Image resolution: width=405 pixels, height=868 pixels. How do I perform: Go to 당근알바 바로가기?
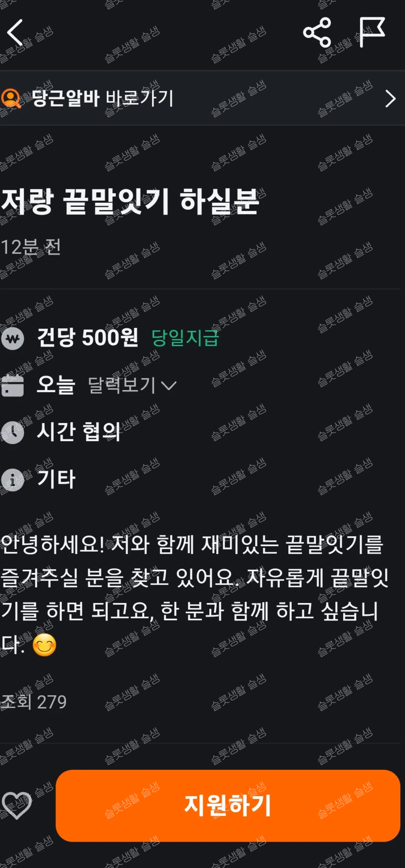102,98
